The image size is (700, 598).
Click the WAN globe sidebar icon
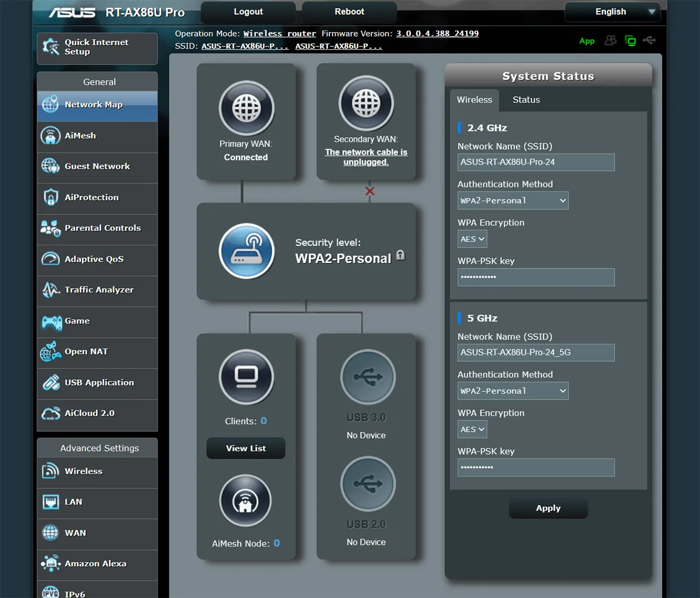click(50, 532)
